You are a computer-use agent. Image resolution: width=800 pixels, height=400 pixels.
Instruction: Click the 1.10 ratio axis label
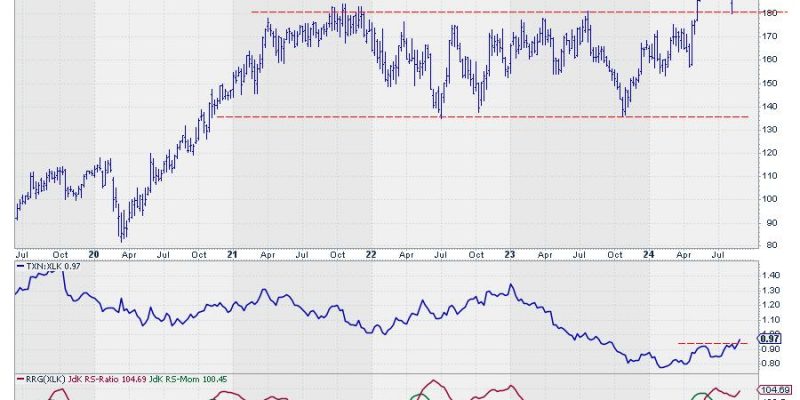pyautogui.click(x=772, y=319)
